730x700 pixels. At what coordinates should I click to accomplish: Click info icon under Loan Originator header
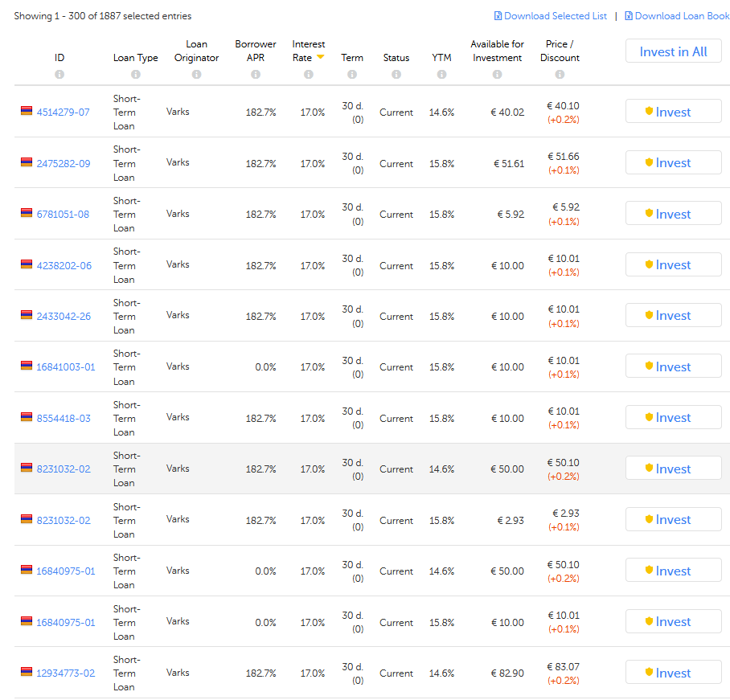pos(196,75)
